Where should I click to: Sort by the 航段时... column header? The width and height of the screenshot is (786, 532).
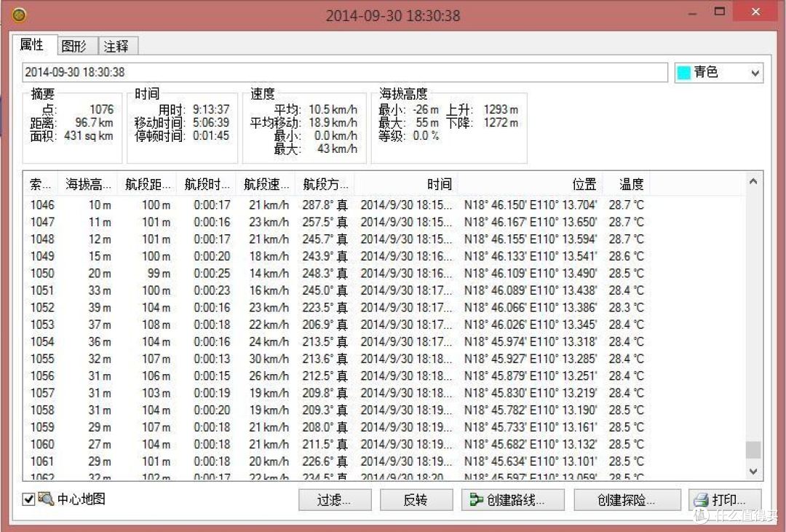[206, 185]
